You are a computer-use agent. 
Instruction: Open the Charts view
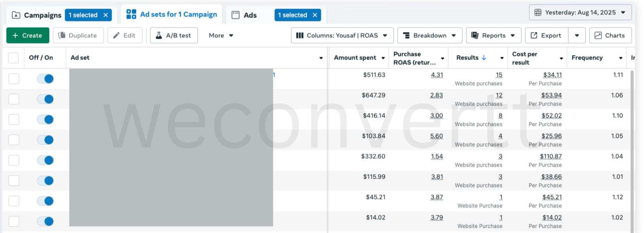(x=610, y=35)
